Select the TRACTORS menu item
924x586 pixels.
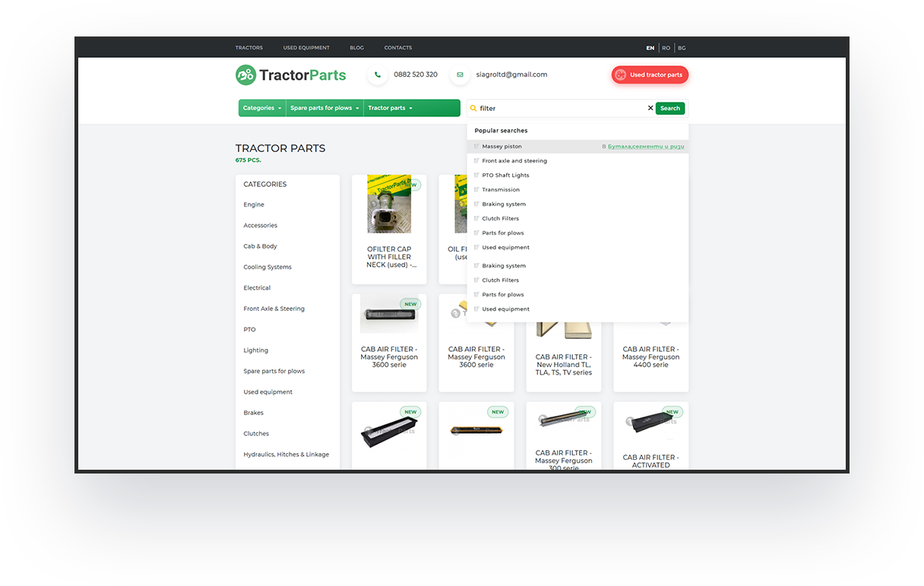coord(248,47)
